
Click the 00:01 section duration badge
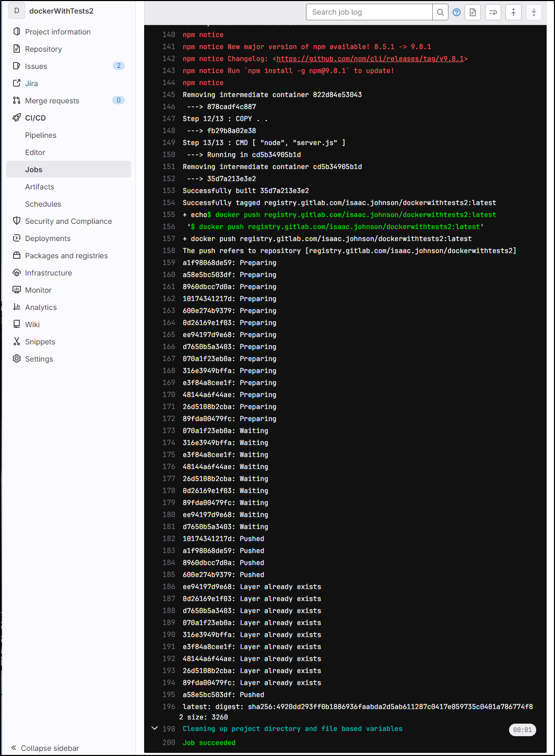point(522,730)
